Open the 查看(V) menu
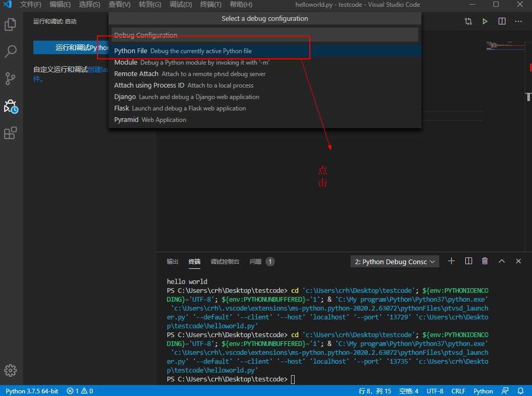This screenshot has width=532, height=396. point(119,4)
